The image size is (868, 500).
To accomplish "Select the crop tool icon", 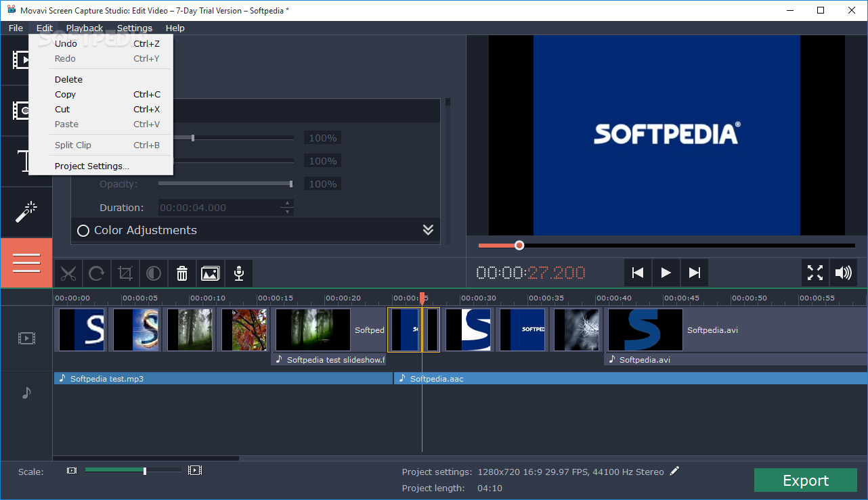I will [x=125, y=273].
